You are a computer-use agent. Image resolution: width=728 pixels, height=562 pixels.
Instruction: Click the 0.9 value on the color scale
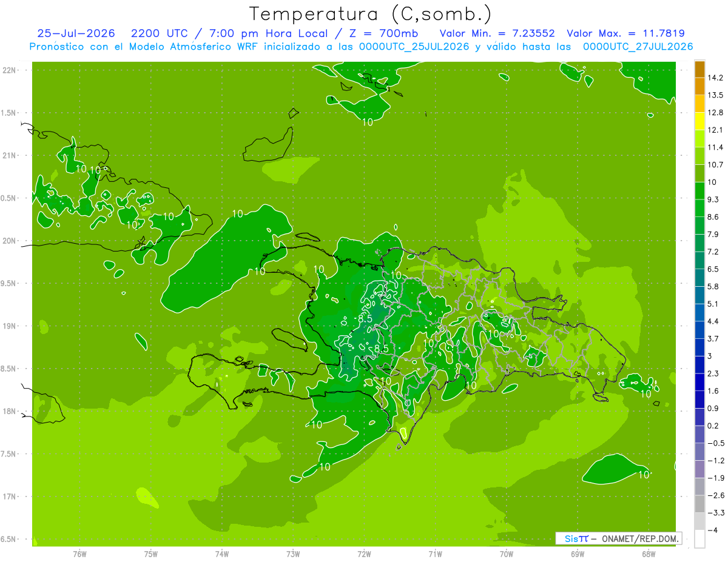[x=714, y=408]
